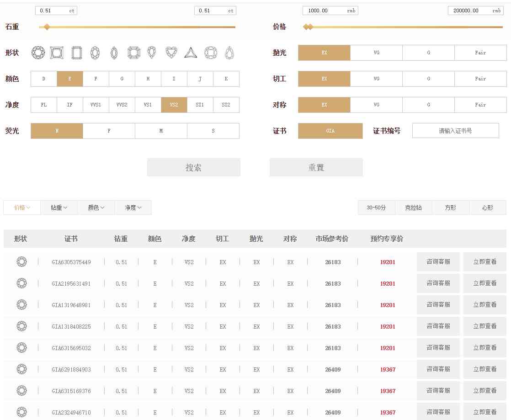Screen dimensions: 511x420
Task: Switch to the 30-50分 quick filter tab
Action: [x=376, y=207]
